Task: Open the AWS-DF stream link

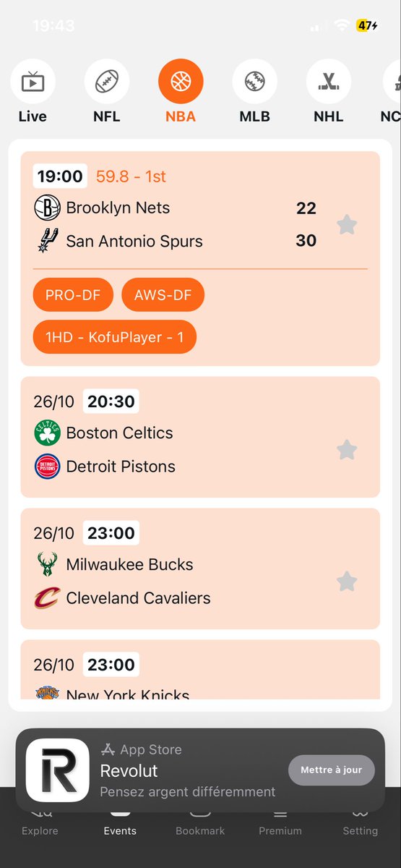Action: 163,294
